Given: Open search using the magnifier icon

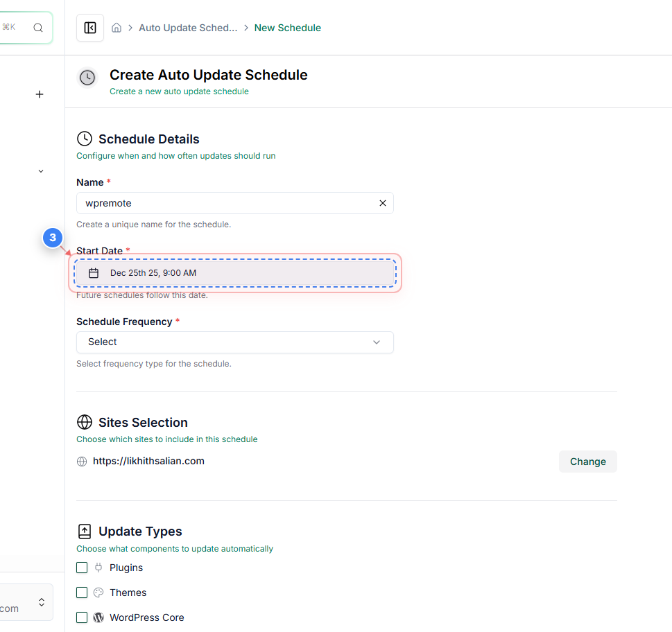Looking at the screenshot, I should pos(38,27).
